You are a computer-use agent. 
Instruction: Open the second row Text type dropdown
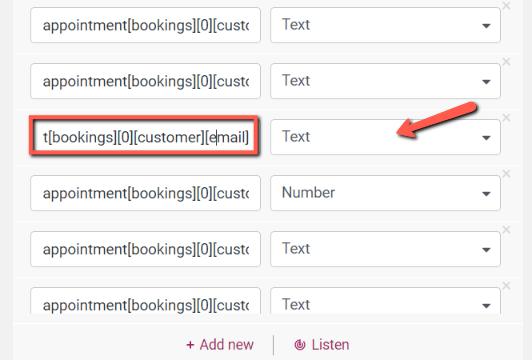tap(385, 81)
